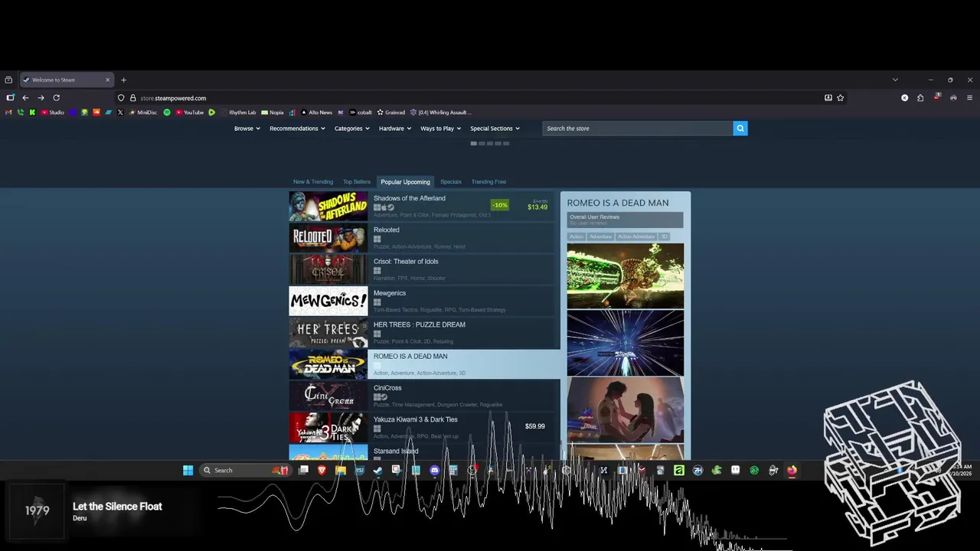Open the Gmail bookmark icon

[9, 112]
